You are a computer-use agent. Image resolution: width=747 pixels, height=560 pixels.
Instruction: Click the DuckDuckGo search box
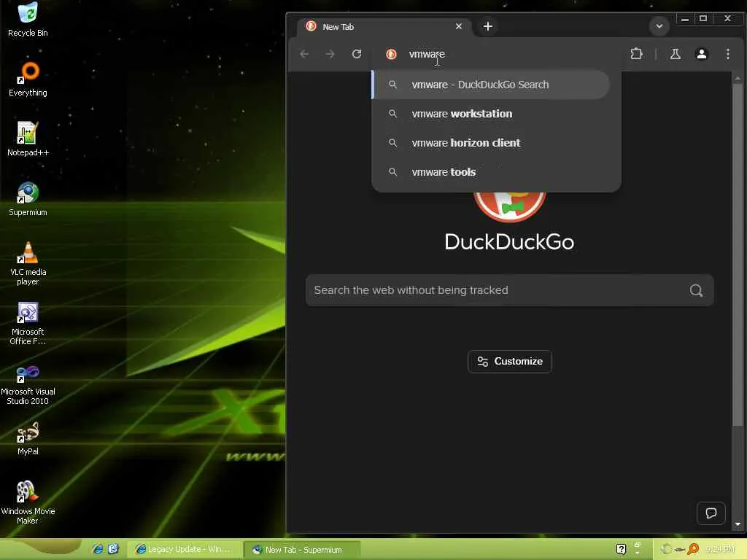(510, 290)
